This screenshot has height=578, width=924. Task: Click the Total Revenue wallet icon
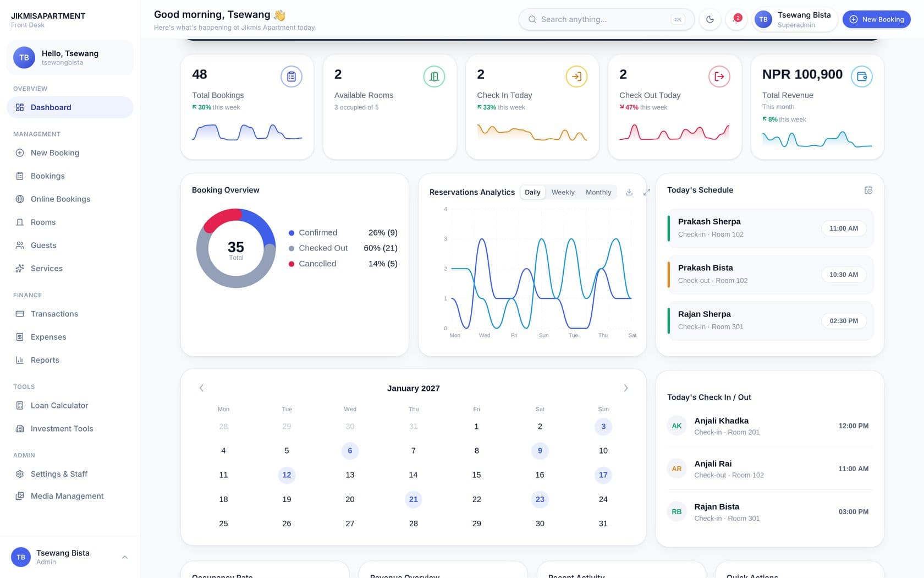(861, 77)
